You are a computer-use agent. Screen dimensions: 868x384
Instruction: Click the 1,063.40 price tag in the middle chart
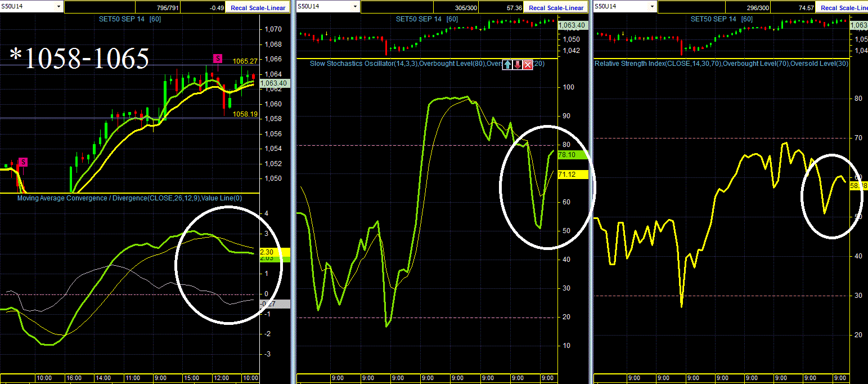click(572, 25)
